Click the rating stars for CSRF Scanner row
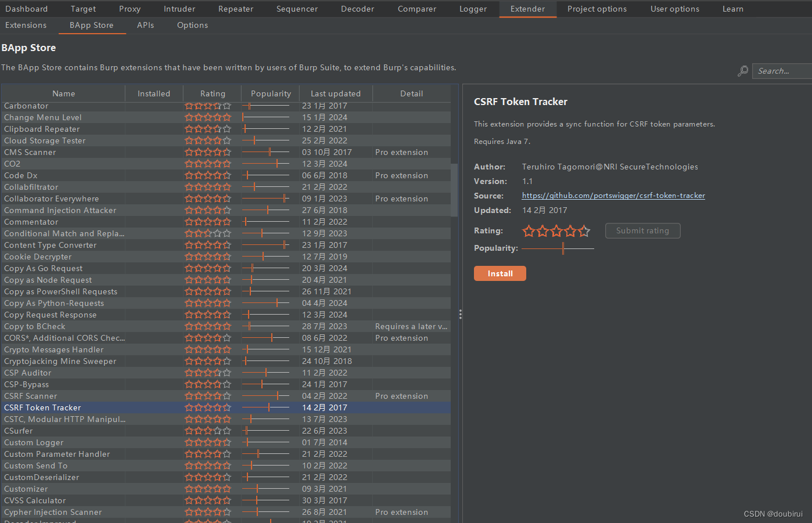Viewport: 812px width, 523px height. 208,396
